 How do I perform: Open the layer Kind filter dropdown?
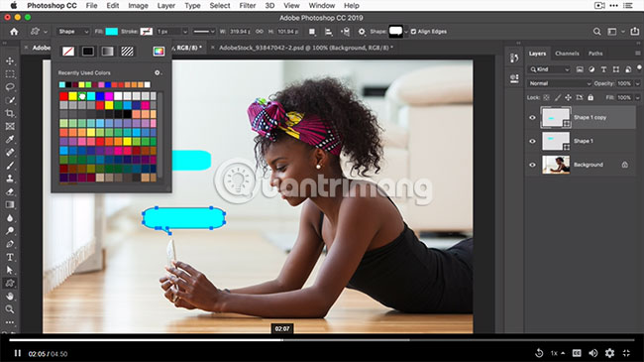(549, 69)
